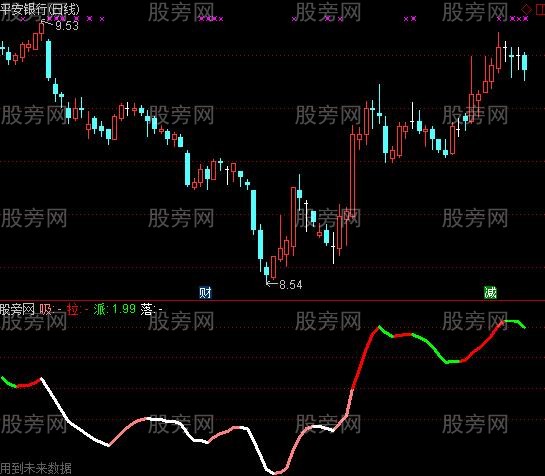Click the blue 财 marker on the chart
The width and height of the screenshot is (545, 476).
tap(205, 292)
